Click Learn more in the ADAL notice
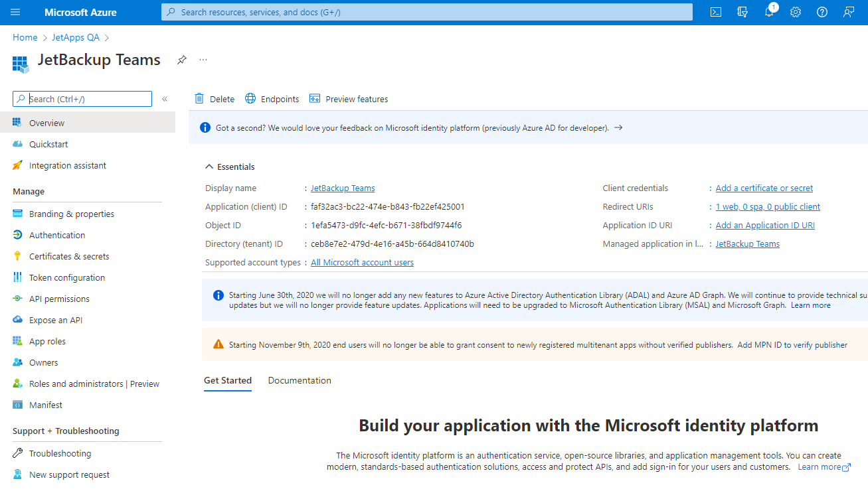The width and height of the screenshot is (868, 495). click(810, 305)
